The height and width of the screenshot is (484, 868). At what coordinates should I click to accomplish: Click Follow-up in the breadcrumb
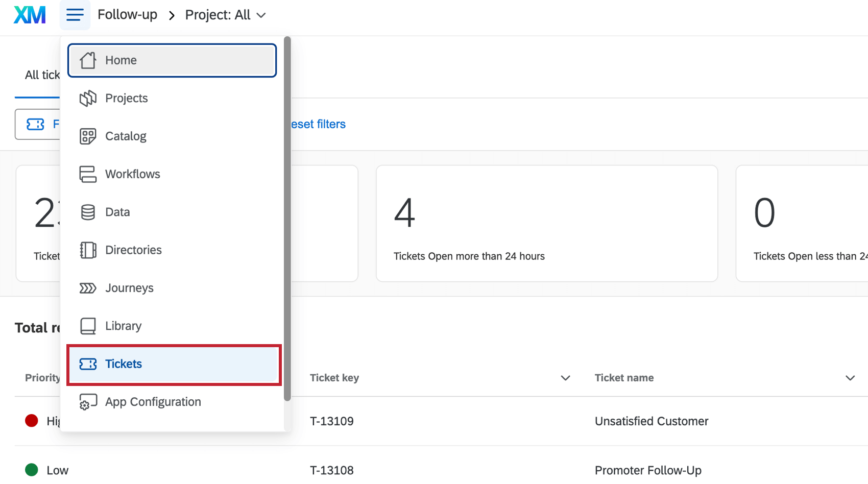pos(127,14)
